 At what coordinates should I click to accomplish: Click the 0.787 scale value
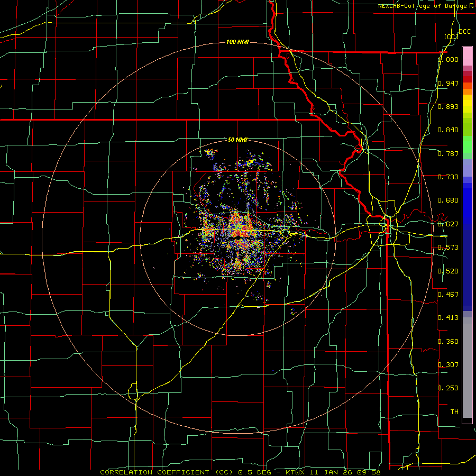tap(448, 153)
